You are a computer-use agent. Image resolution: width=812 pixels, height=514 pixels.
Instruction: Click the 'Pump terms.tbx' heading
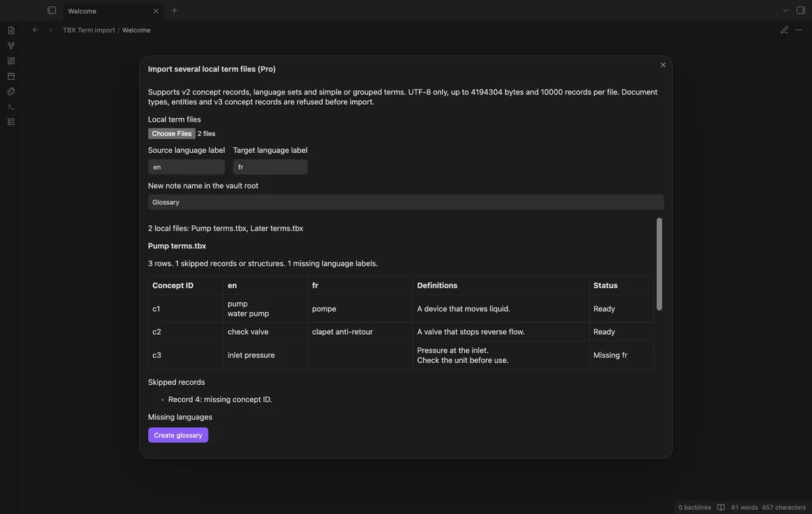(x=177, y=246)
